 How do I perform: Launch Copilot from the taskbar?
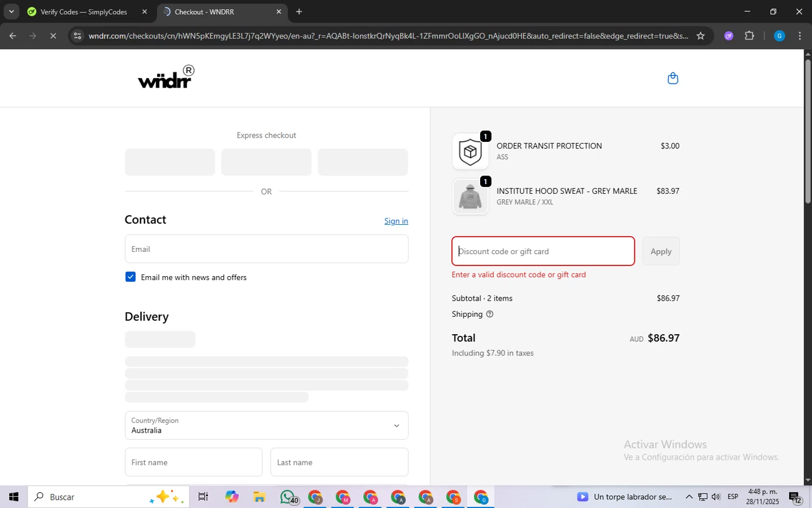click(232, 497)
